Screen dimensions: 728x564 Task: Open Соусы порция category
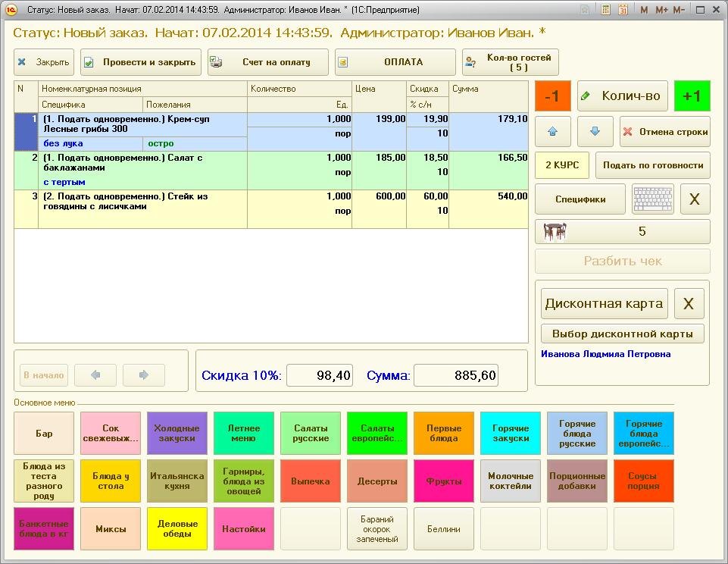click(x=643, y=481)
